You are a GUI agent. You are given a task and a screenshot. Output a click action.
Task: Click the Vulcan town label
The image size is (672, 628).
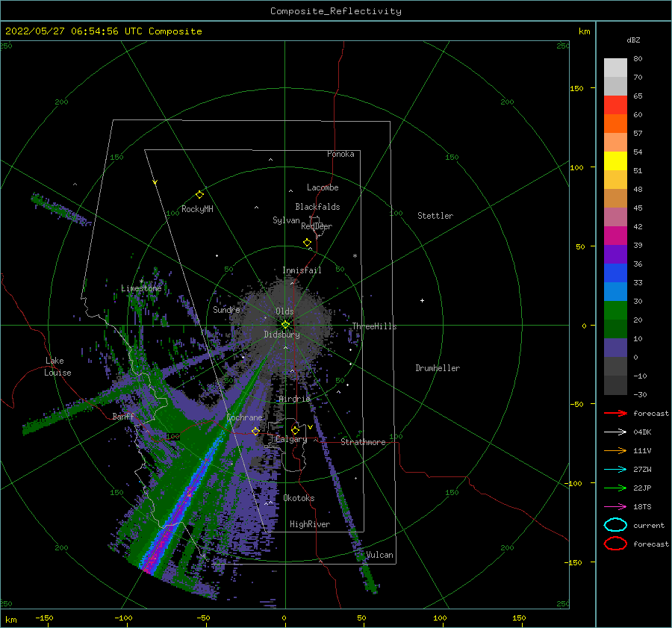[379, 555]
